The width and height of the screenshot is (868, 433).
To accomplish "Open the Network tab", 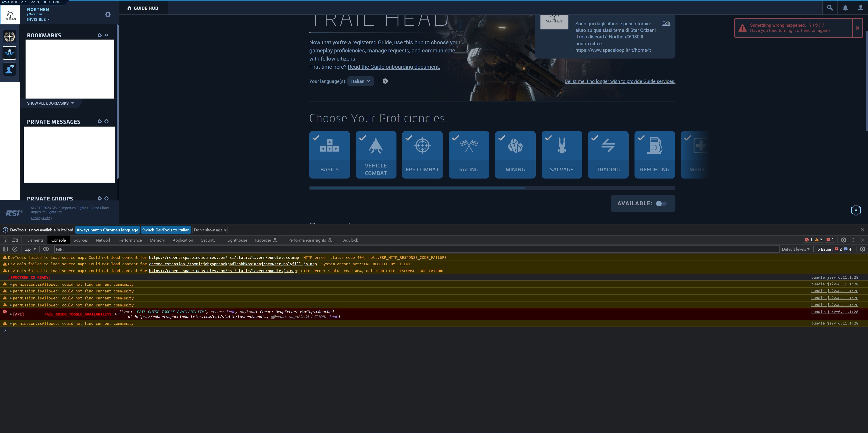I will tap(103, 240).
